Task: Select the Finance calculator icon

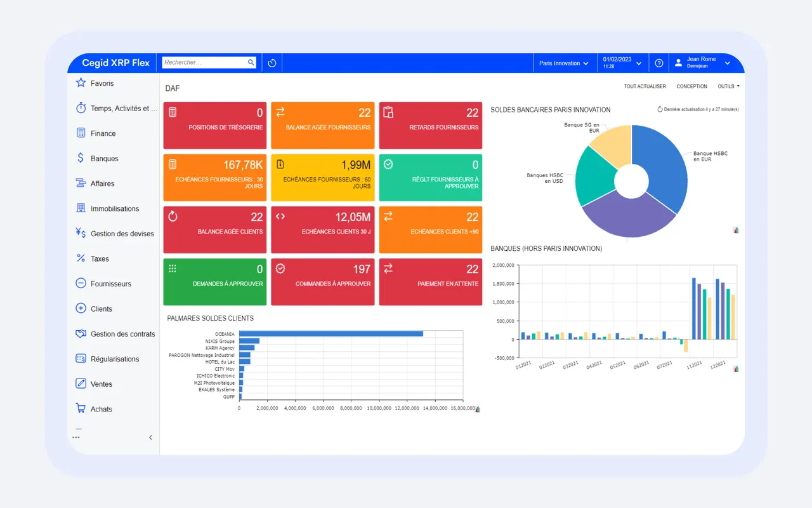Action: (x=81, y=133)
